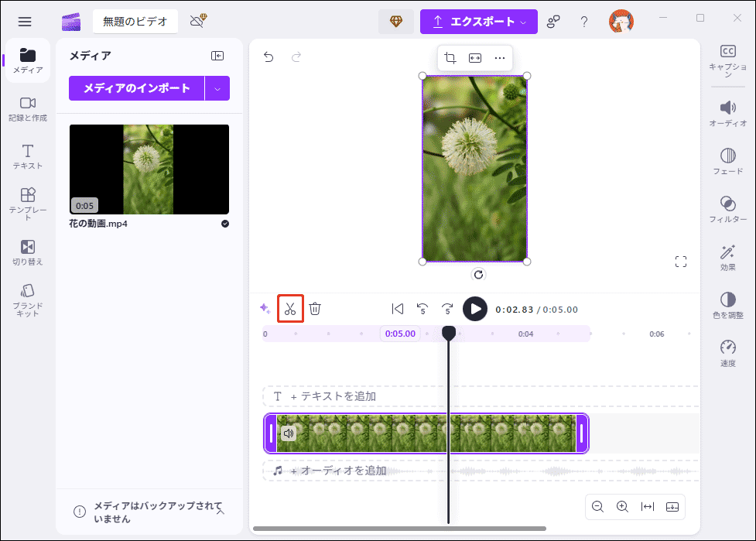Click the AI sparkle icon
The width and height of the screenshot is (756, 541).
[x=265, y=308]
